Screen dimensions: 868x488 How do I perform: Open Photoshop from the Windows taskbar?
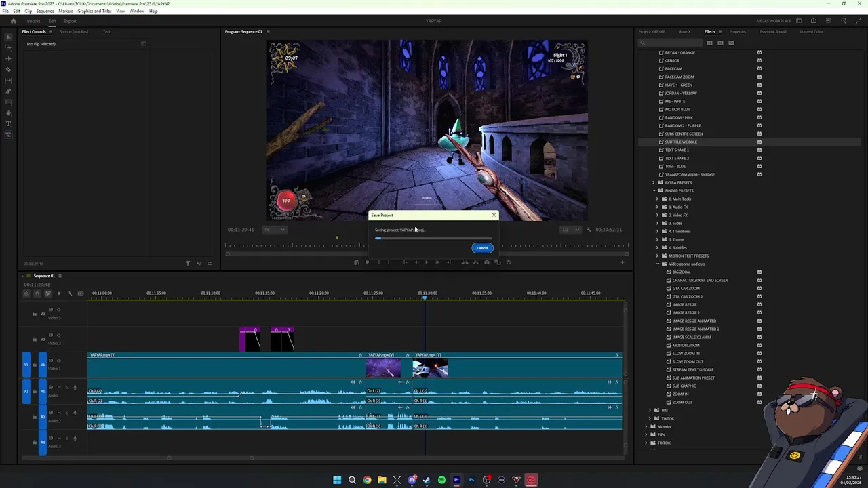471,480
